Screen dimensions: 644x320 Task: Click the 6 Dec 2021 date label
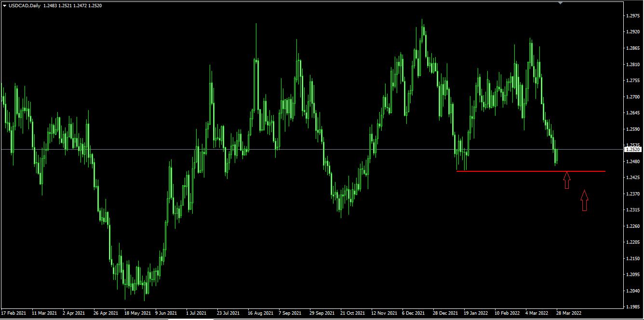coord(413,313)
